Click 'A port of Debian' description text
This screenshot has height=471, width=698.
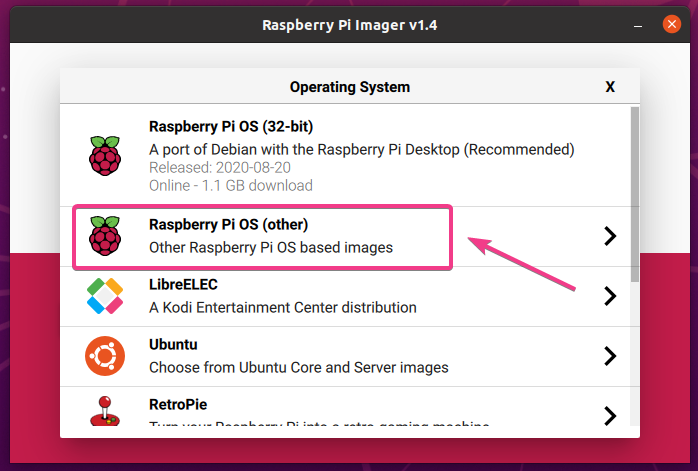point(361,150)
